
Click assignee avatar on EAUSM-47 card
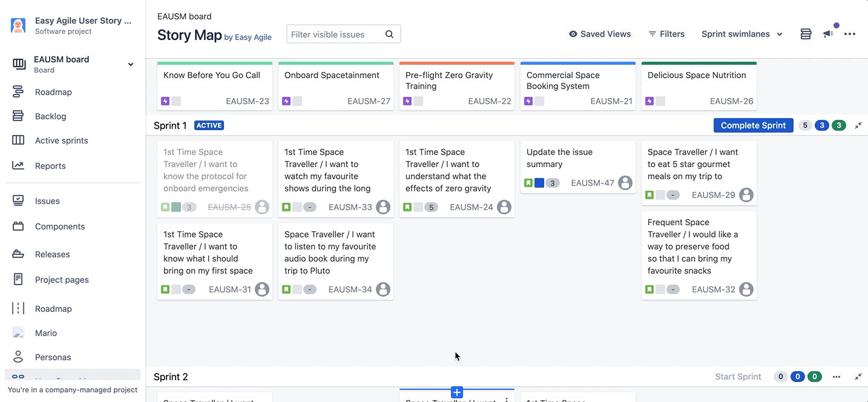(x=625, y=183)
